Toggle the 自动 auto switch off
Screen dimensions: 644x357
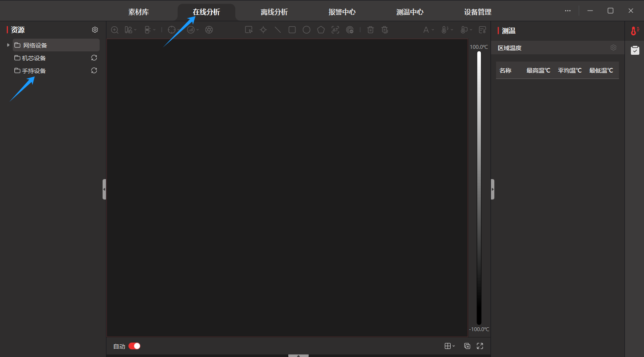pos(134,346)
